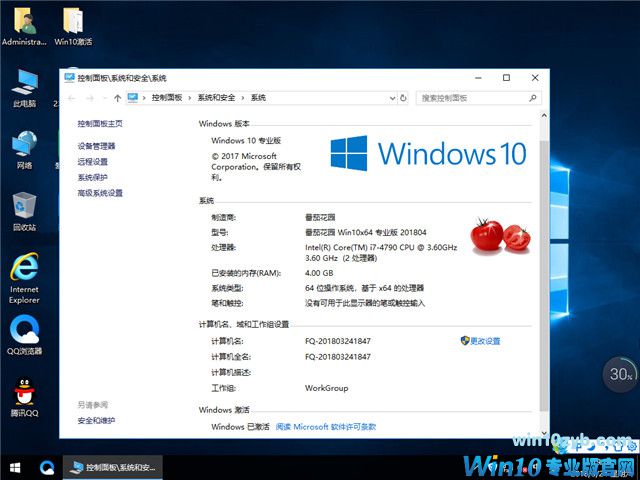The height and width of the screenshot is (480, 640).
Task: Expand recent locations dropdown arrow
Action: (105, 98)
